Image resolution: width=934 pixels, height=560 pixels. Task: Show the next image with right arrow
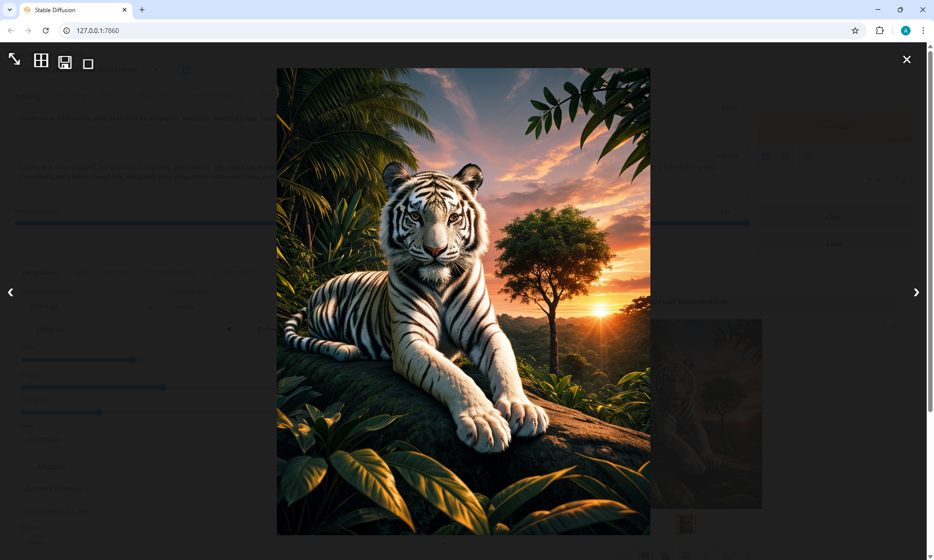pyautogui.click(x=916, y=292)
